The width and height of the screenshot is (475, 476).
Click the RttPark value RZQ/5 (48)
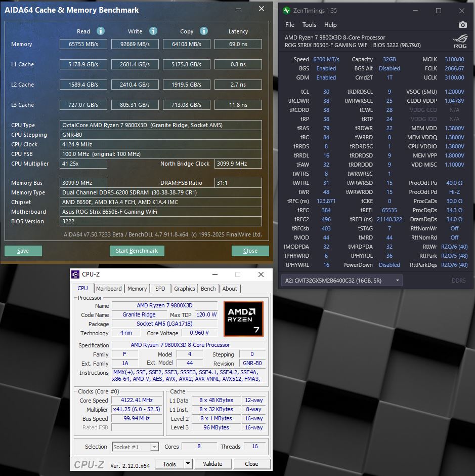click(x=454, y=256)
